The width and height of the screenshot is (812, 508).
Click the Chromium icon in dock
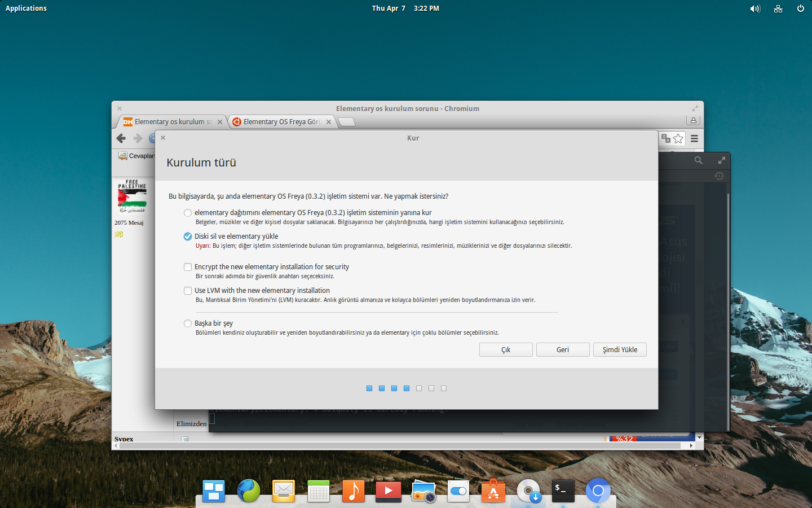click(598, 491)
